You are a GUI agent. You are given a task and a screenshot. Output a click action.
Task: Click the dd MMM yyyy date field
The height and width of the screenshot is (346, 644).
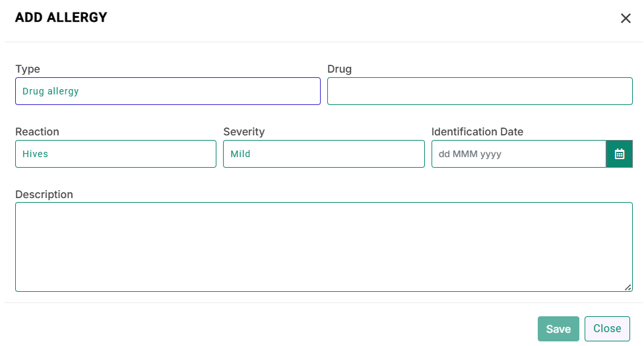coord(519,154)
